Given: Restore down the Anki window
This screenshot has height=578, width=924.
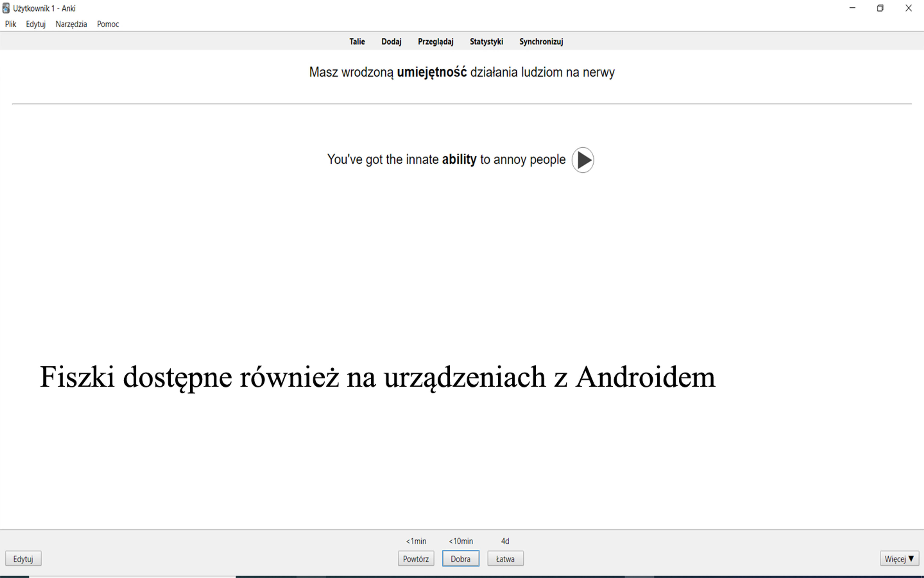Looking at the screenshot, I should pyautogui.click(x=880, y=8).
